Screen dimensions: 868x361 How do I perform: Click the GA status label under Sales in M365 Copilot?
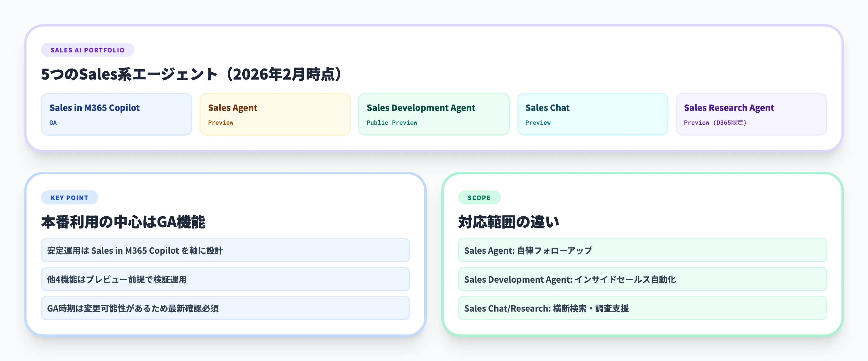(52, 123)
